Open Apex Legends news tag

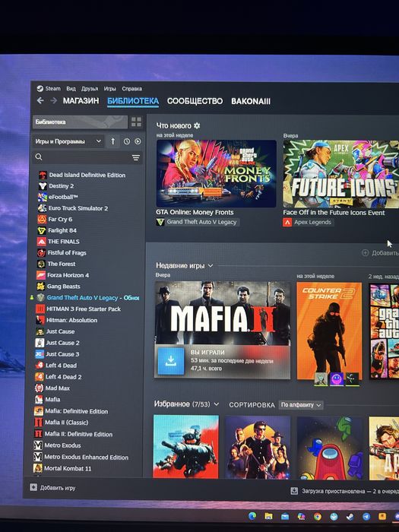click(308, 222)
